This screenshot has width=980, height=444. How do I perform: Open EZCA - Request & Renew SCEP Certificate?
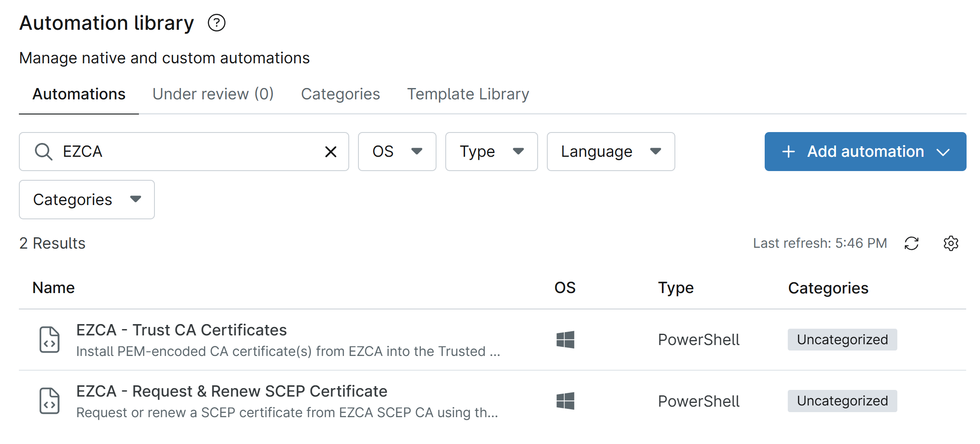click(x=232, y=391)
